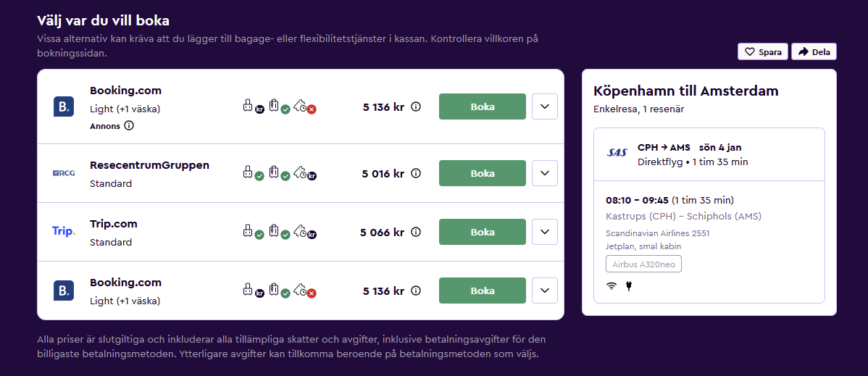868x376 pixels.
Task: Book the bottom Booking.com Light offer
Action: pos(482,291)
